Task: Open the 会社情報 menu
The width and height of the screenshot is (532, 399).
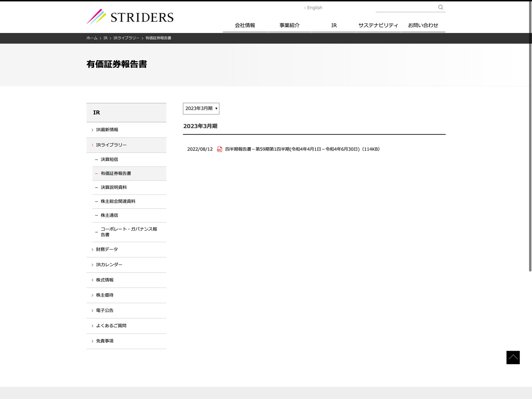Action: point(245,25)
